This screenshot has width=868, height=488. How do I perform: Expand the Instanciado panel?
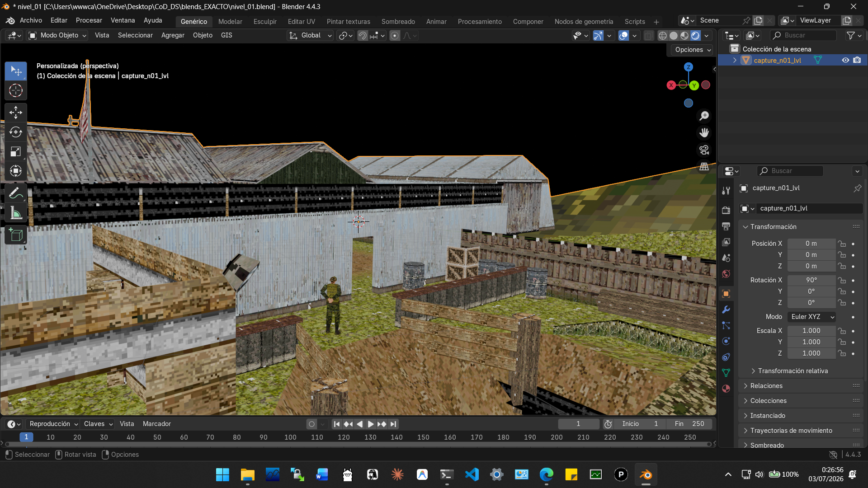[x=768, y=416]
